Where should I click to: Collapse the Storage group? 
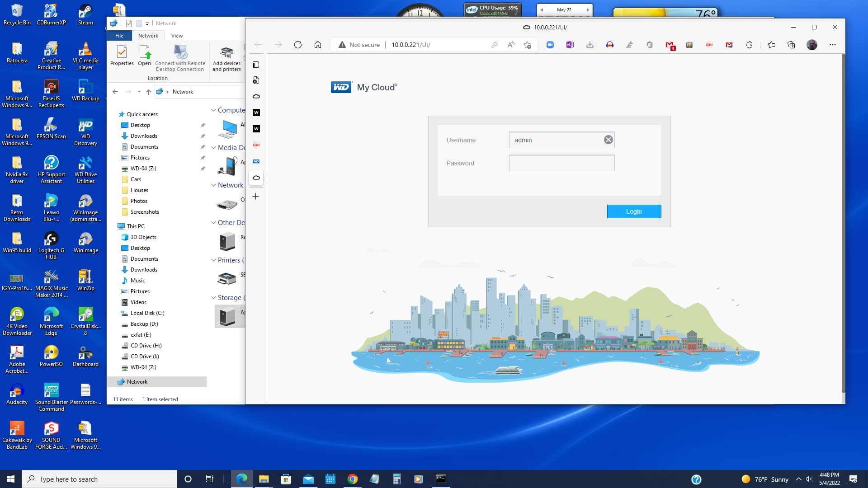coord(213,298)
